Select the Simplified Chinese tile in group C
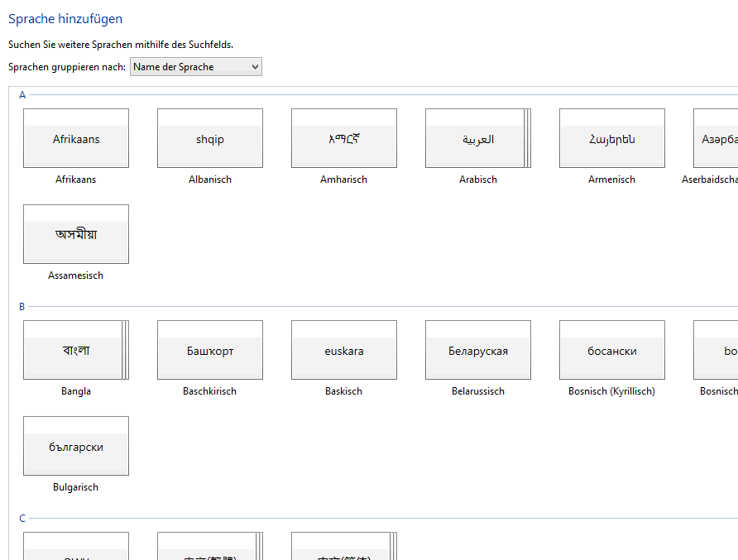The width and height of the screenshot is (738, 560). (343, 548)
